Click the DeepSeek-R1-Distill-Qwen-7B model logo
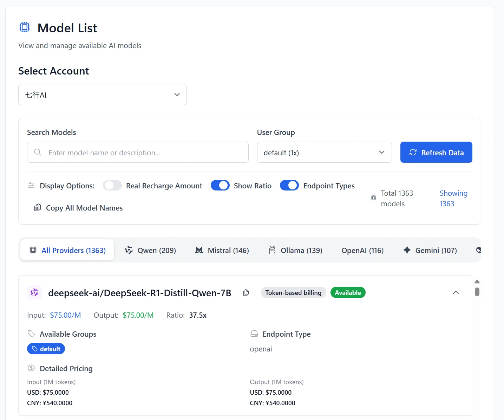504x420 pixels. click(34, 292)
